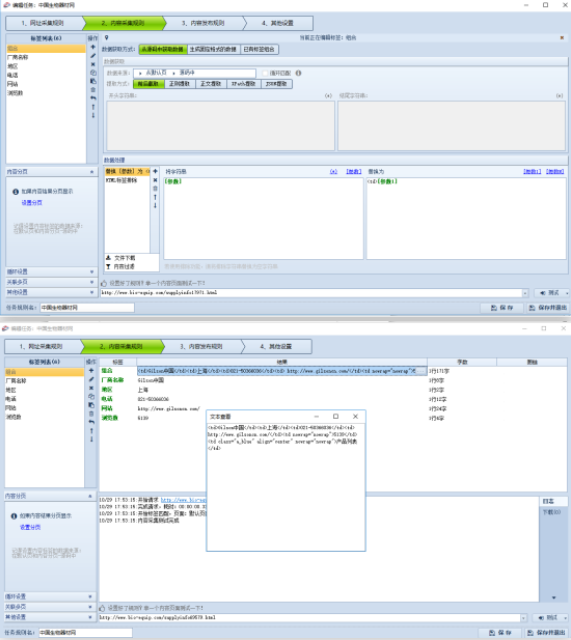Viewport: 571px width, 640px height.
Task: Click the pencil edit icon in top window's tag toolbar
Action: (93, 56)
